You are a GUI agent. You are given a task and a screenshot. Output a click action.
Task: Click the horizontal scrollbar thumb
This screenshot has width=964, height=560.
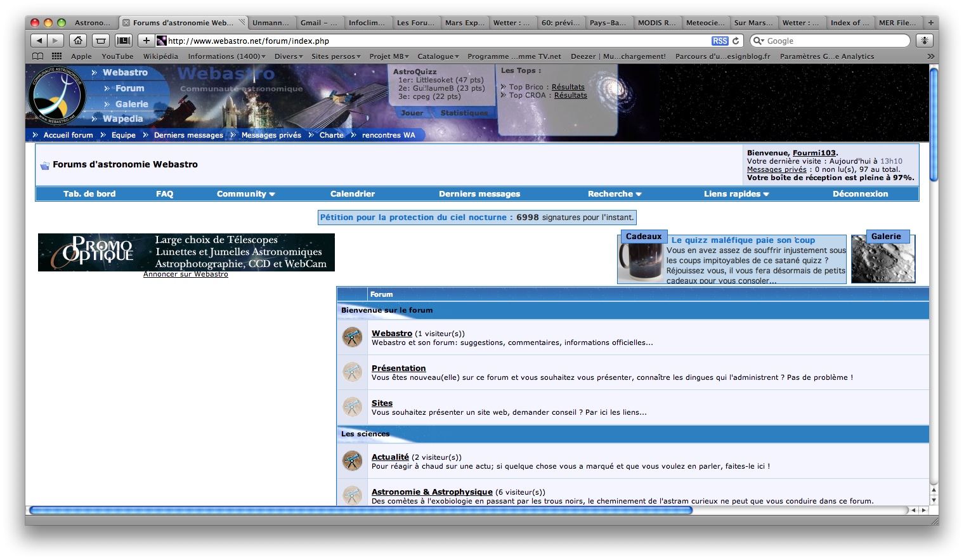click(x=361, y=510)
